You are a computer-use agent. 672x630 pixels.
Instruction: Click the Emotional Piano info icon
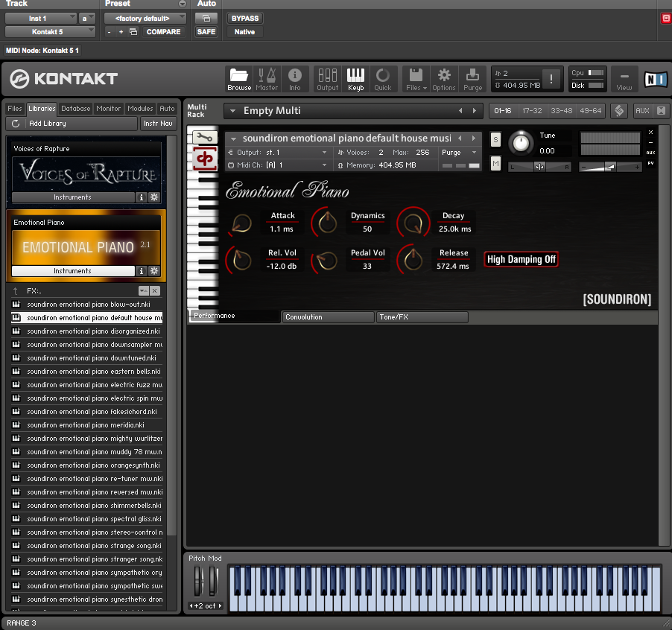(141, 270)
